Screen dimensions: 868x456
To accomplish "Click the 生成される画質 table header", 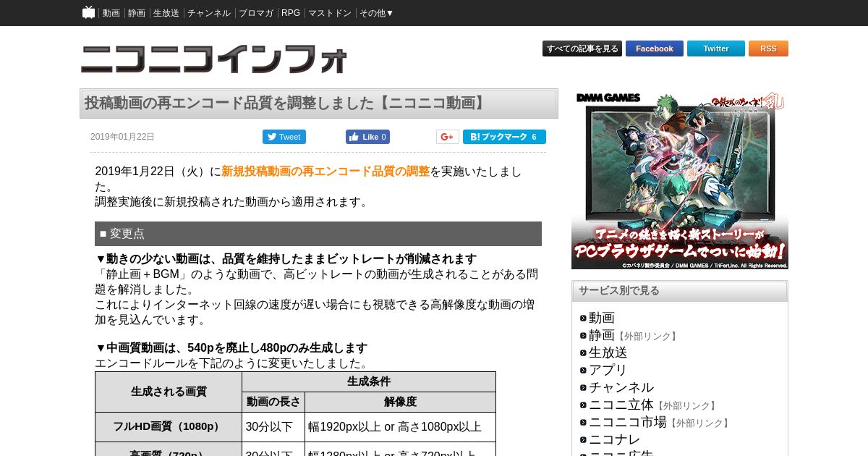I will click(x=169, y=392).
